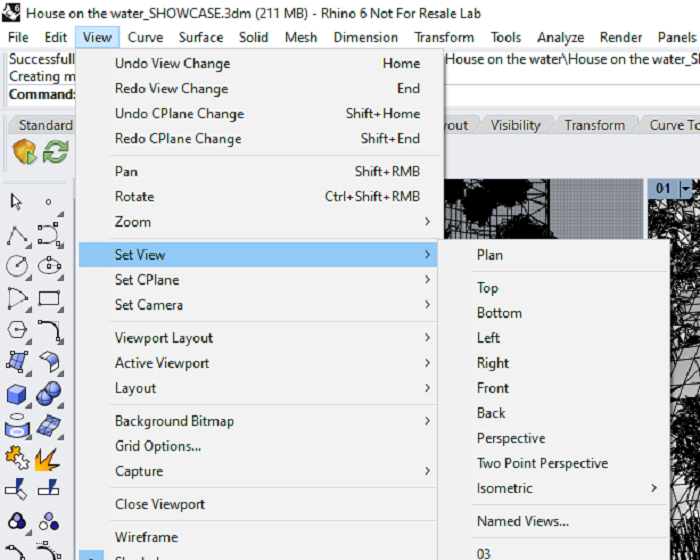Click the Polyline tool icon
This screenshot has width=700, height=560.
(17, 235)
